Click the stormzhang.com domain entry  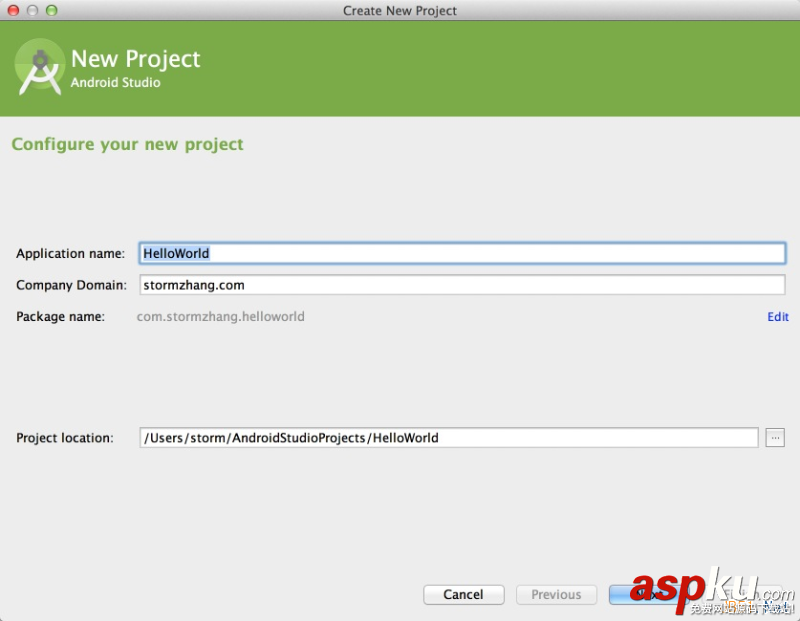[190, 285]
